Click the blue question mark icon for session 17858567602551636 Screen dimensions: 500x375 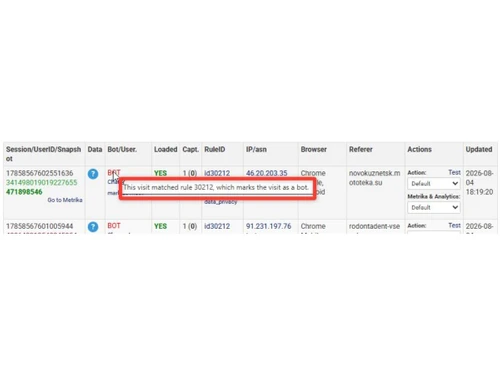tap(93, 174)
